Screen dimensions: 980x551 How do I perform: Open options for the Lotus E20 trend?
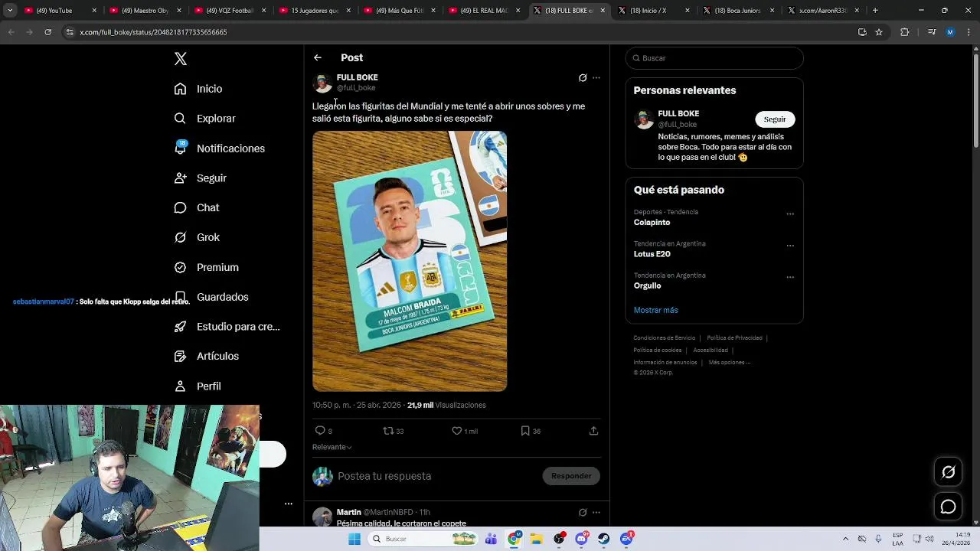click(790, 246)
